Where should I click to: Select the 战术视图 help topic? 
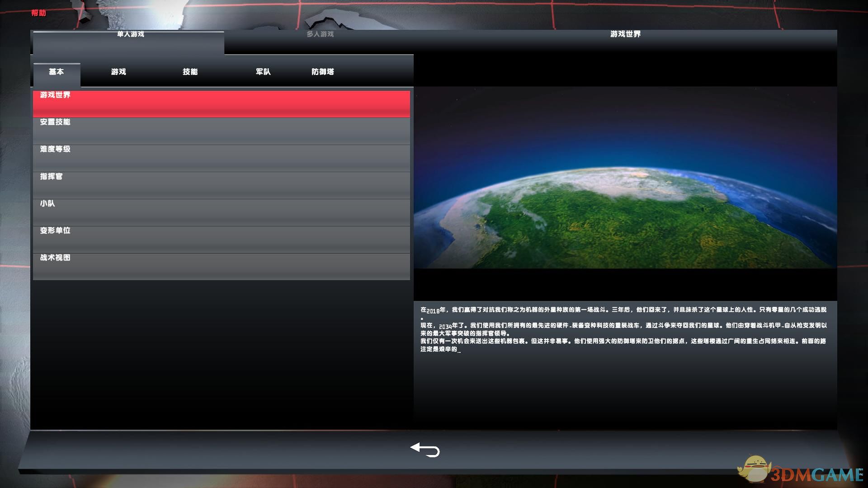point(221,267)
